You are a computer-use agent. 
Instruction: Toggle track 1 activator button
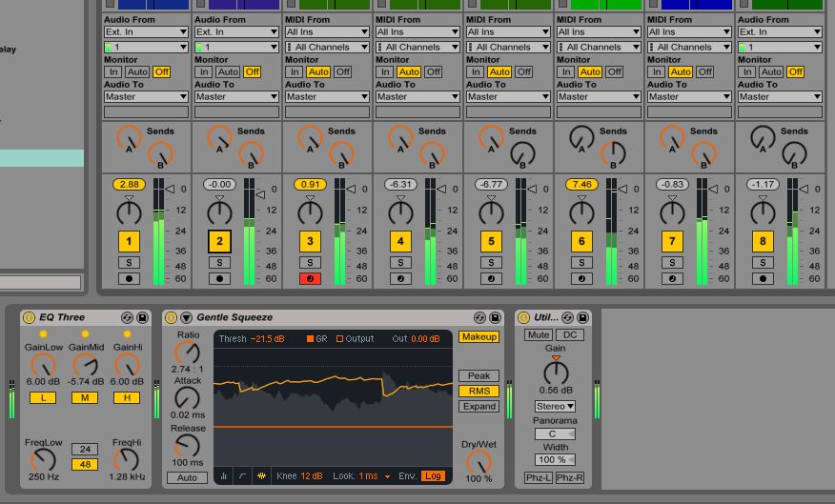tap(129, 241)
